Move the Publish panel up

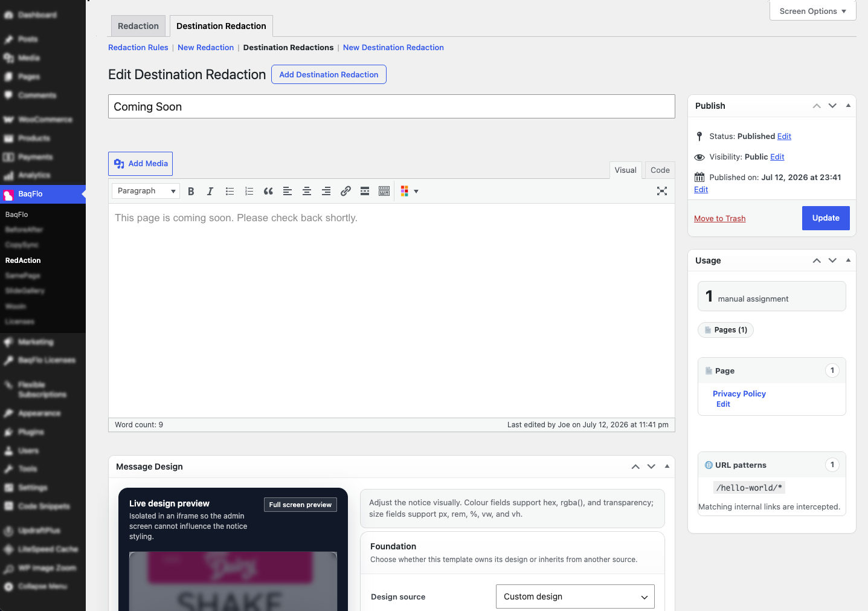pyautogui.click(x=817, y=106)
